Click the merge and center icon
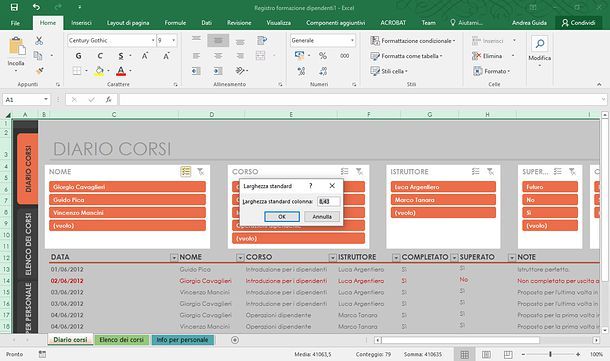Screen dimensions: 610x361 pos(261,56)
